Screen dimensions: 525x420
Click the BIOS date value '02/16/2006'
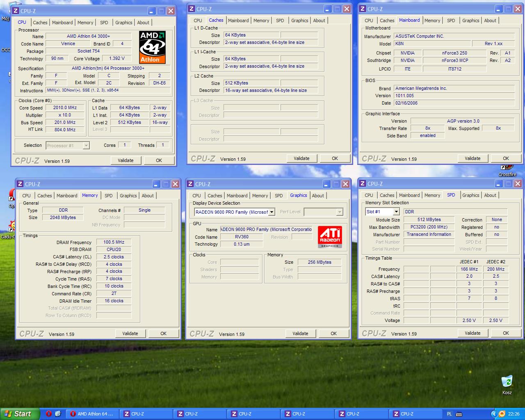[454, 103]
